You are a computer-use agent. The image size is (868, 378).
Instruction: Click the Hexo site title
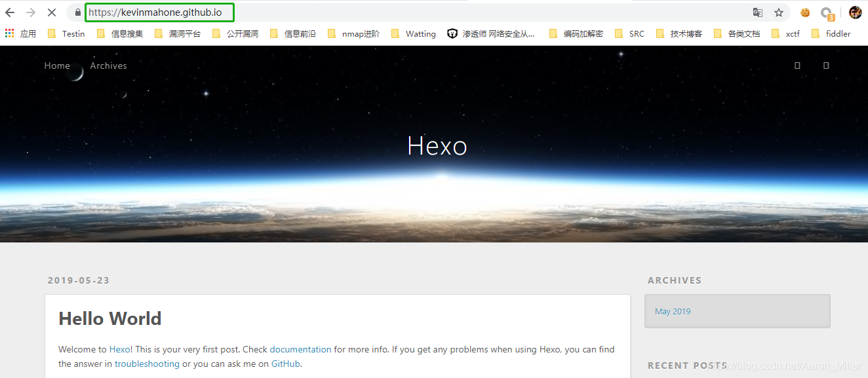click(x=437, y=145)
